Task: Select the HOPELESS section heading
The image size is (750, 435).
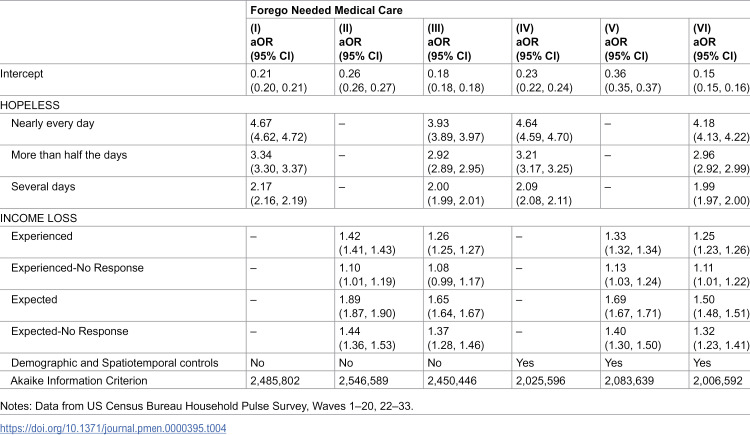Action: click(x=30, y=105)
